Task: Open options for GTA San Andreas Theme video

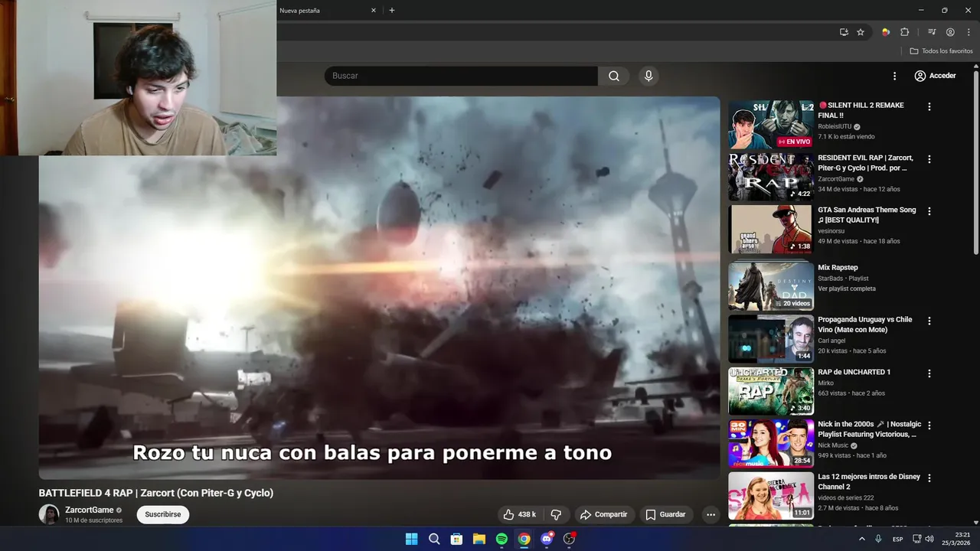Action: [x=929, y=211]
